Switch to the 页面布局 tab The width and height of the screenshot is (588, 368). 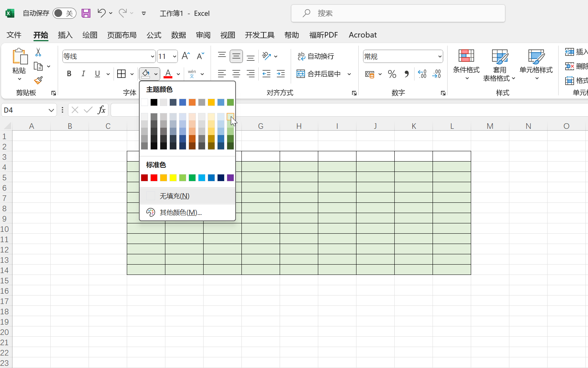pos(122,35)
